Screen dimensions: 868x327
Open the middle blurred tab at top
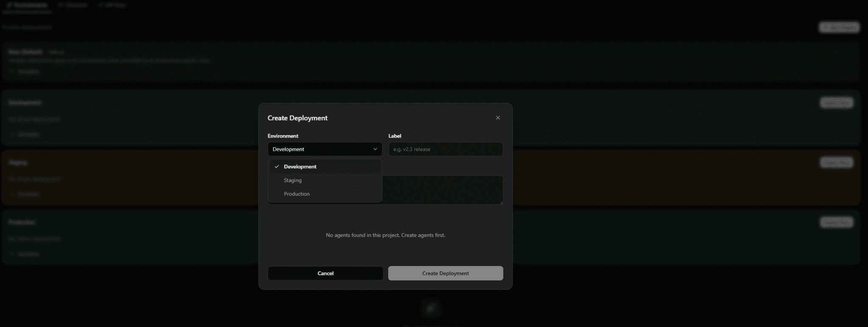73,5
